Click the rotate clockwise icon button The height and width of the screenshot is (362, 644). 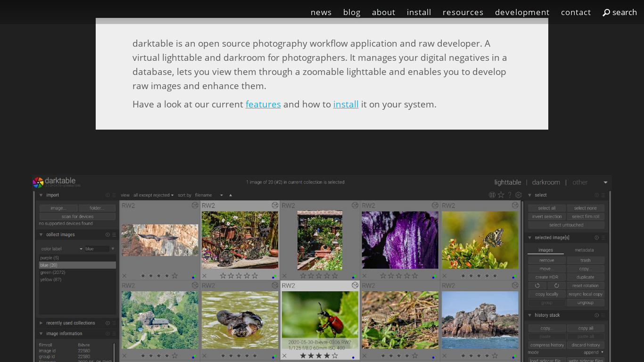pos(556,286)
